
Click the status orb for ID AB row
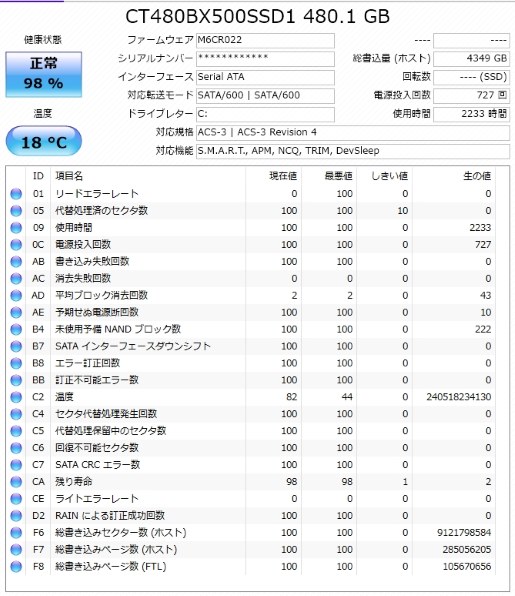[16, 262]
